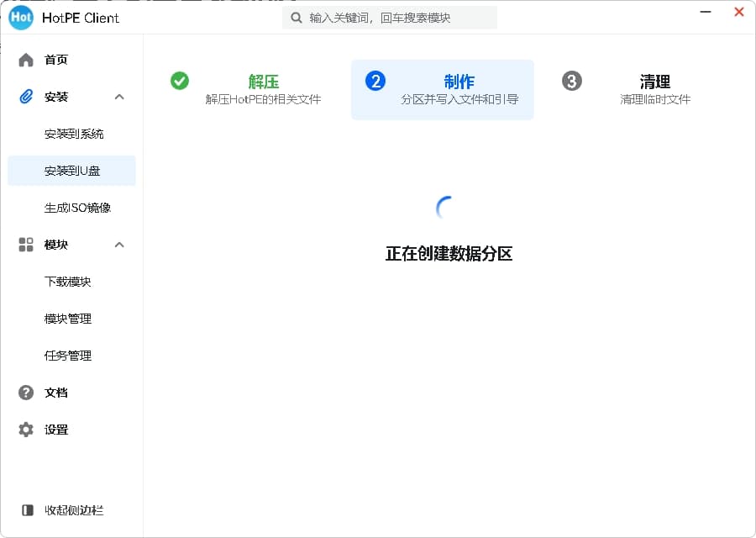Click the loading spinner

tap(444, 208)
